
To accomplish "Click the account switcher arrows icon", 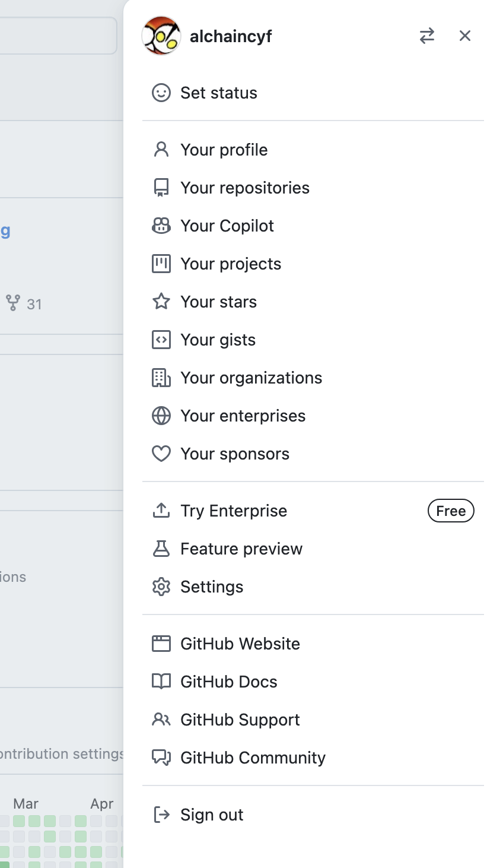I will [427, 36].
